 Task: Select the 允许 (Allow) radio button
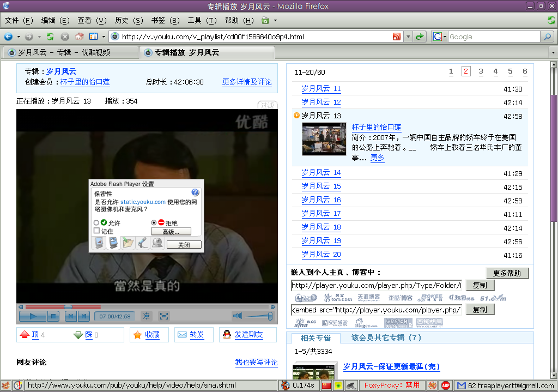[96, 223]
